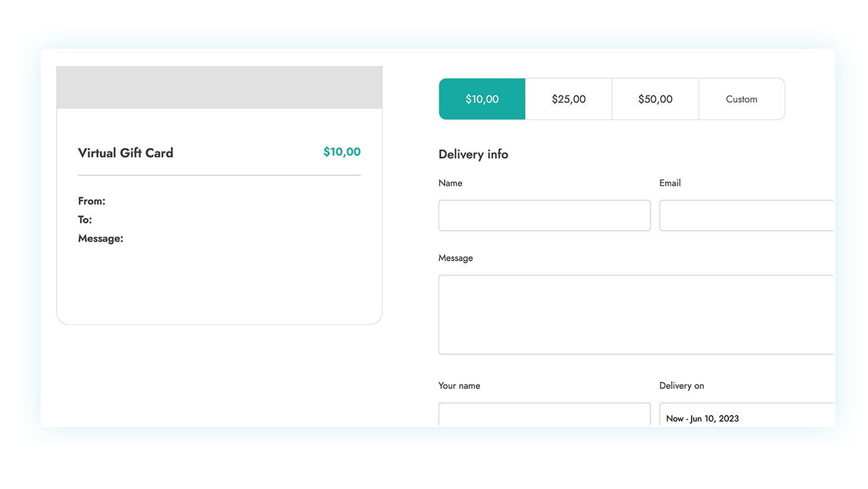Click the gray gift card image placeholder
Viewport: 868px width, 489px height.
(x=219, y=87)
